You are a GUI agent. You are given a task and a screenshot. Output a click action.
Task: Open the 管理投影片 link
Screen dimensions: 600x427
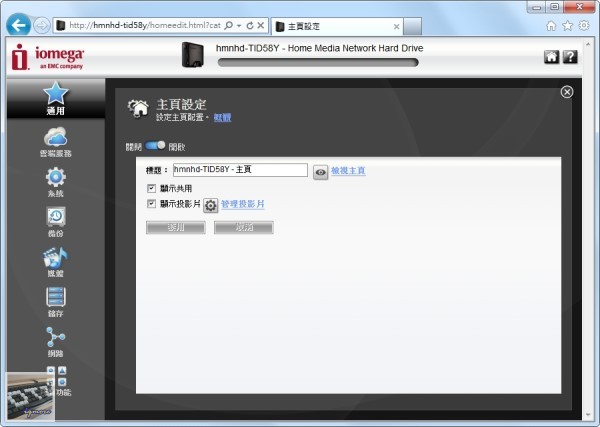243,204
